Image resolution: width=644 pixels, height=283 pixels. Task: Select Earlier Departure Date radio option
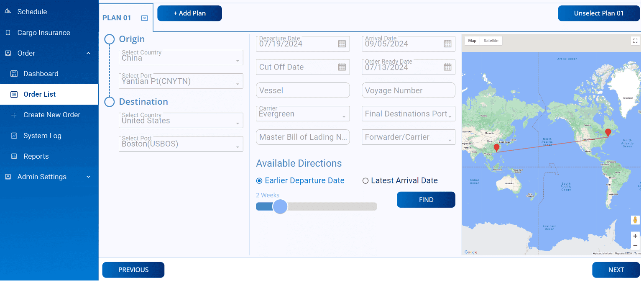300,181
